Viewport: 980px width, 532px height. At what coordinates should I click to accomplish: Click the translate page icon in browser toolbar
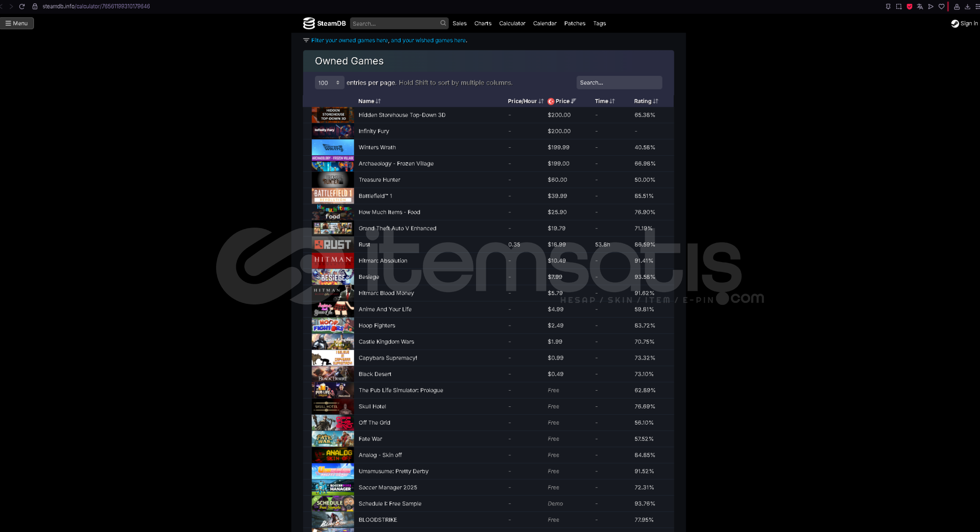tap(920, 6)
